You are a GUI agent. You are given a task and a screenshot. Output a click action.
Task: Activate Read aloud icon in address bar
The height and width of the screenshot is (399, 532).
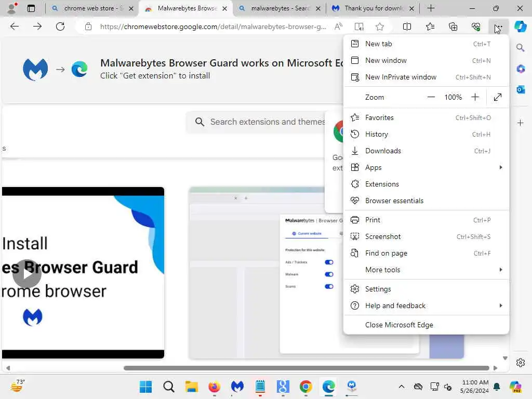(x=338, y=26)
